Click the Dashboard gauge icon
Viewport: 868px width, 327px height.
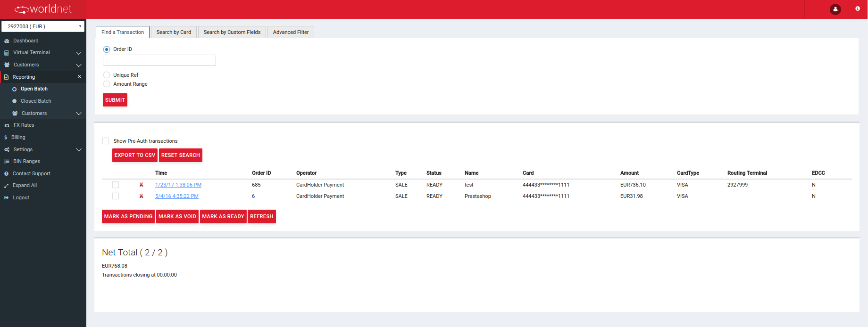7,41
